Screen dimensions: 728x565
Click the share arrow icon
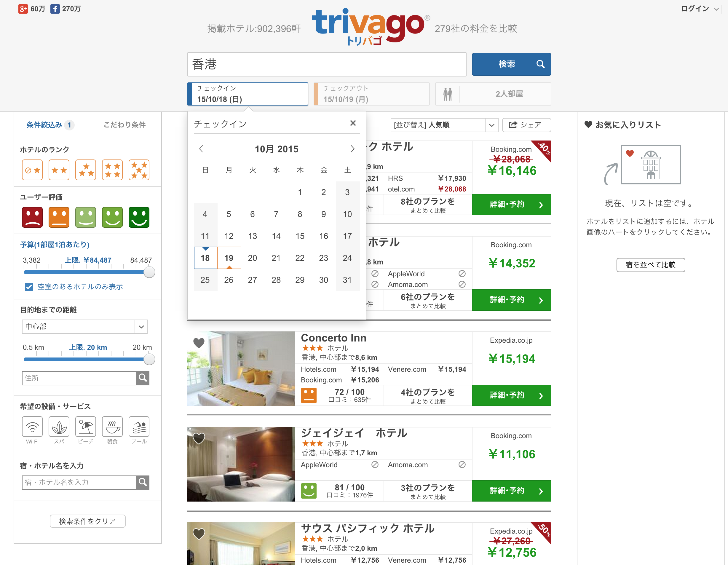[x=513, y=125]
